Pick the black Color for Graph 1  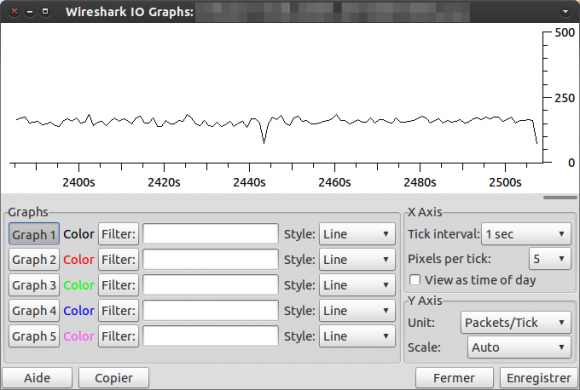[x=79, y=234]
